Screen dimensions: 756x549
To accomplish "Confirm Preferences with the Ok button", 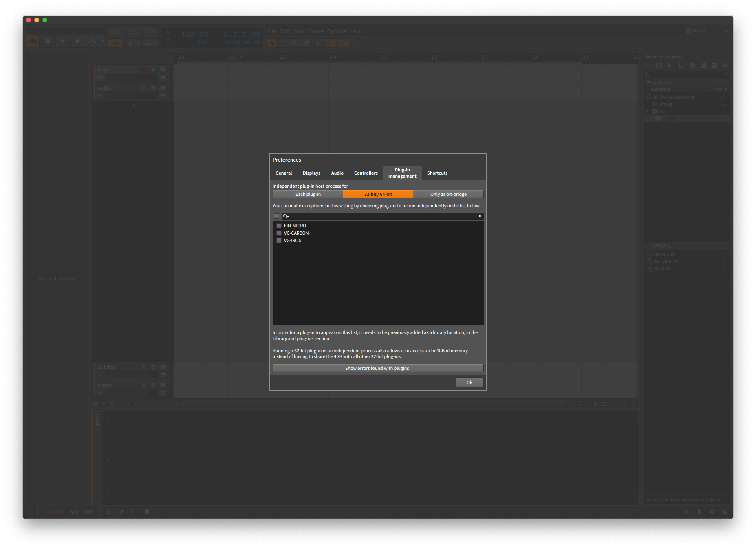I will 469,382.
